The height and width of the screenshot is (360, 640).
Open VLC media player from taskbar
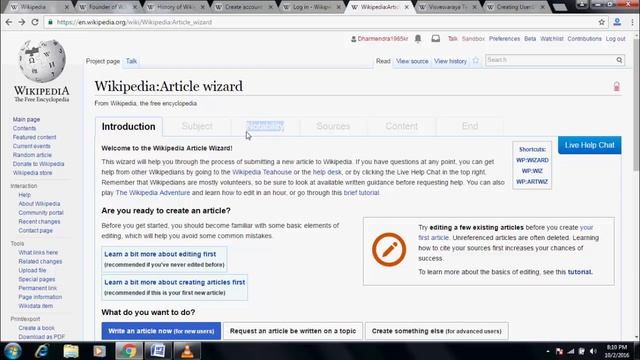click(x=187, y=351)
